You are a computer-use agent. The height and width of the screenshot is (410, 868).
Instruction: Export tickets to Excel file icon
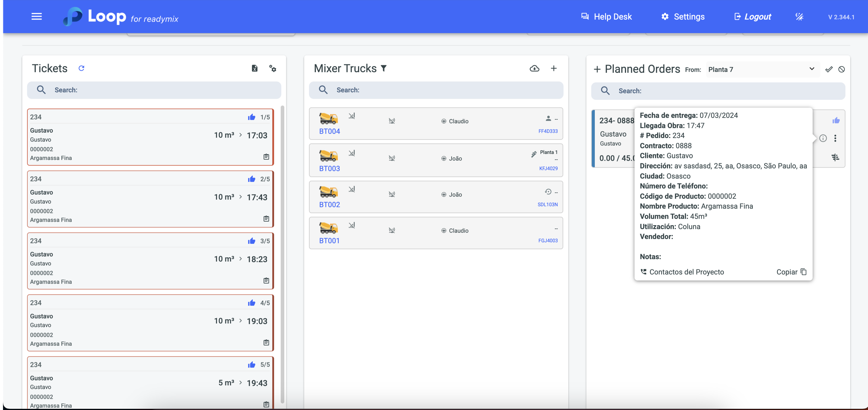coord(255,68)
